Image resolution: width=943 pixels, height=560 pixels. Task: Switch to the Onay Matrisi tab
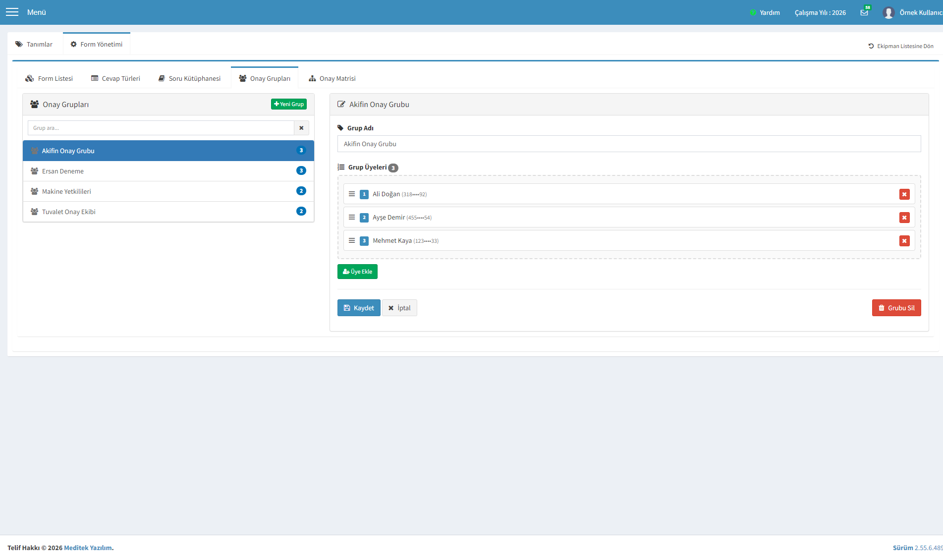click(x=332, y=78)
